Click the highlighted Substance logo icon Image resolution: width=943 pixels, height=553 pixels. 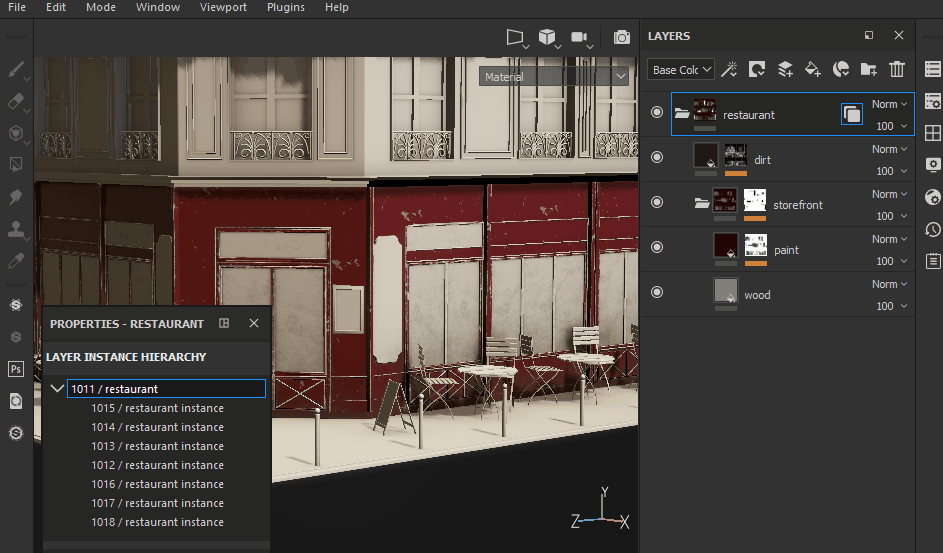[16, 305]
